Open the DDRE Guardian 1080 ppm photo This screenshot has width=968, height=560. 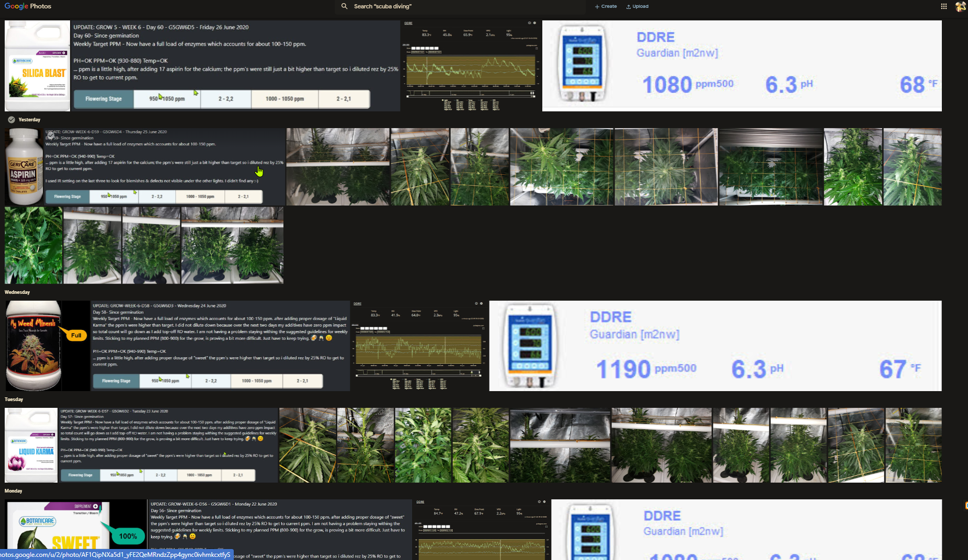point(742,66)
